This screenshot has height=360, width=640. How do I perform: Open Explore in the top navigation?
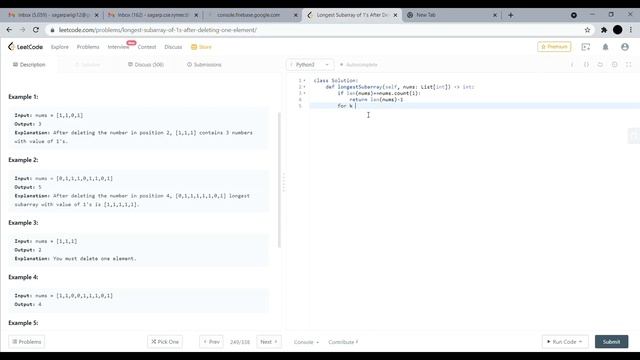(60, 47)
